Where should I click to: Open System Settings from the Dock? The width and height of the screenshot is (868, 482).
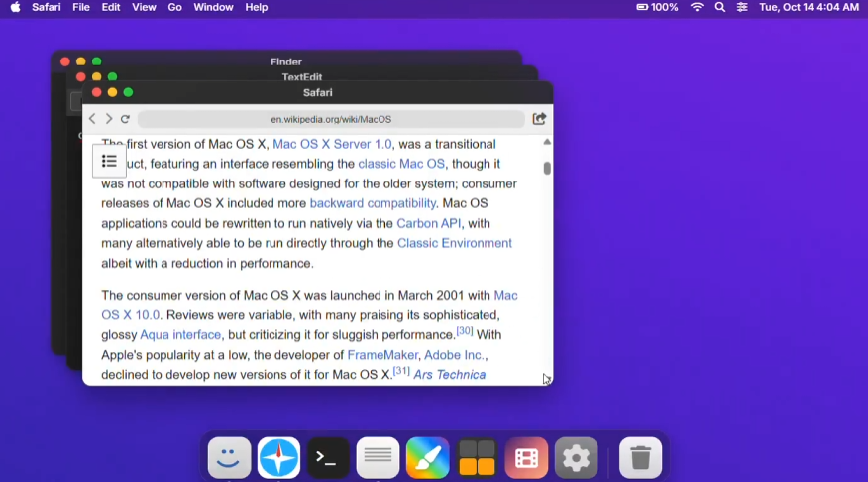point(577,457)
